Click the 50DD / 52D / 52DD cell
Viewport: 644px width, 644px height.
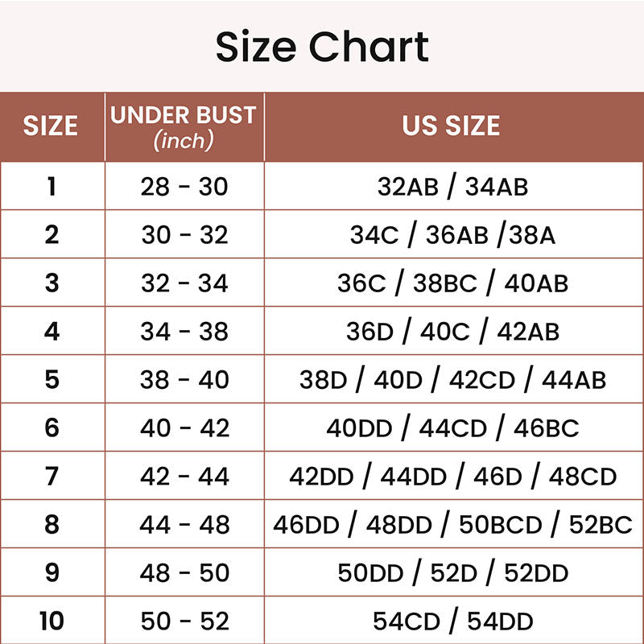(x=452, y=573)
